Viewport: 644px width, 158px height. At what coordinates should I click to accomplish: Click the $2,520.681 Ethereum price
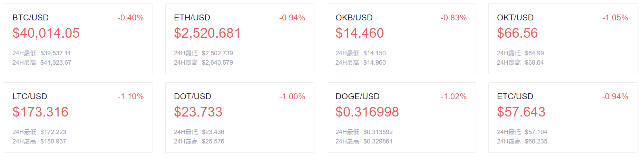pyautogui.click(x=207, y=33)
